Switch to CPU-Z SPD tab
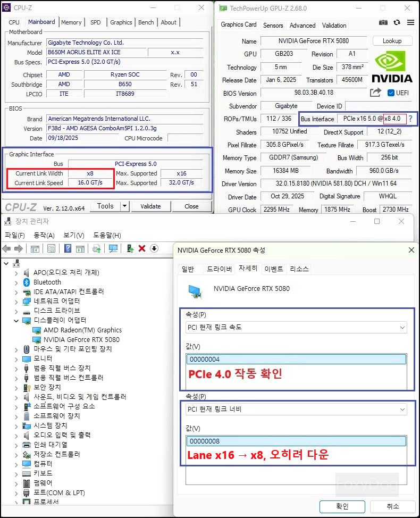The width and height of the screenshot is (420, 518). (95, 22)
